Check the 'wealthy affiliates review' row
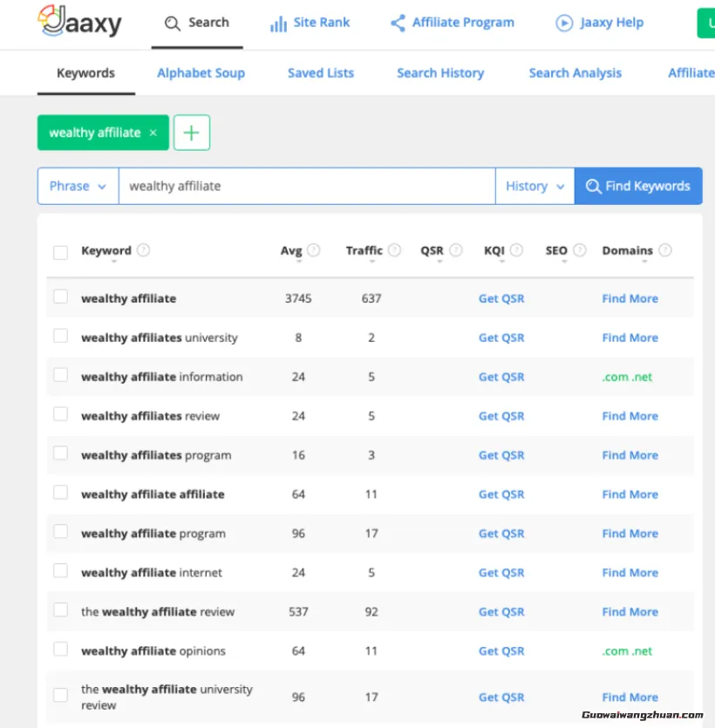This screenshot has height=728, width=715. pos(60,414)
